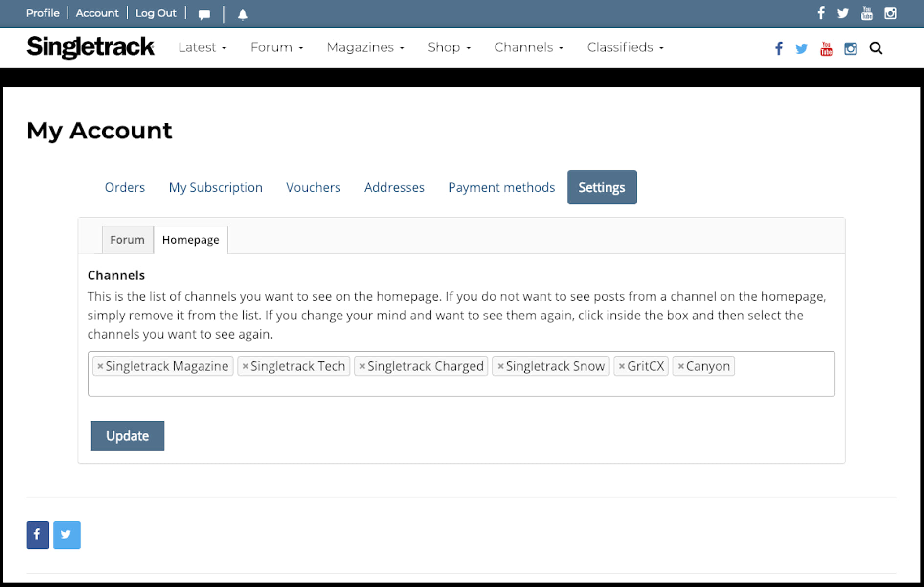
Task: Click the blue Facebook share button at bottom
Action: (38, 535)
